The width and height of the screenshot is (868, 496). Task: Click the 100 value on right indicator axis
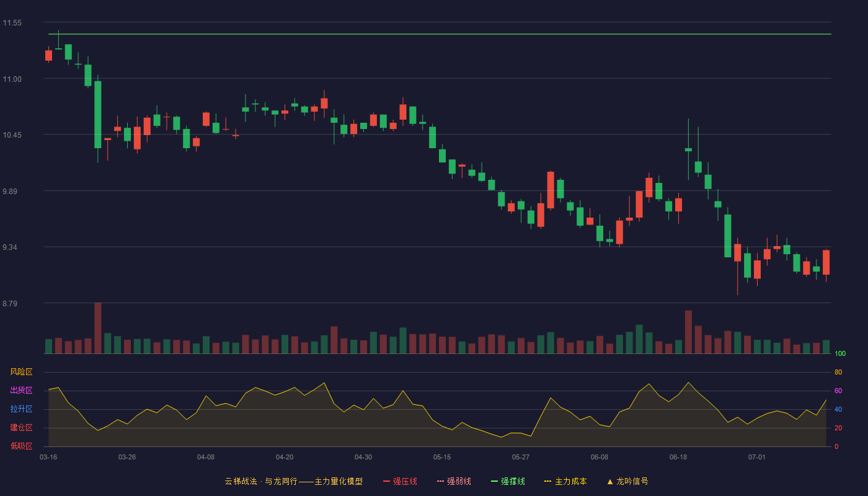click(x=840, y=354)
